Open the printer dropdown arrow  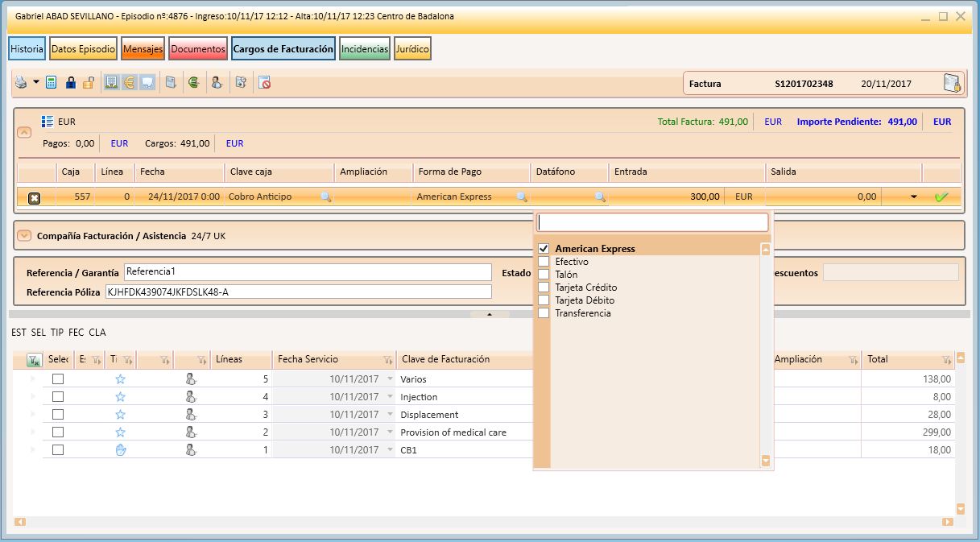point(36,82)
